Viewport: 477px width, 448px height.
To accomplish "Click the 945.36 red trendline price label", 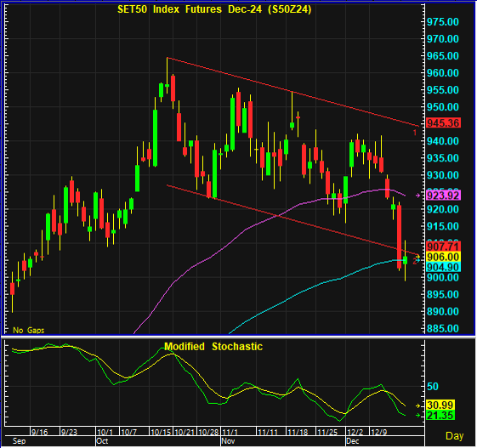I will point(443,123).
